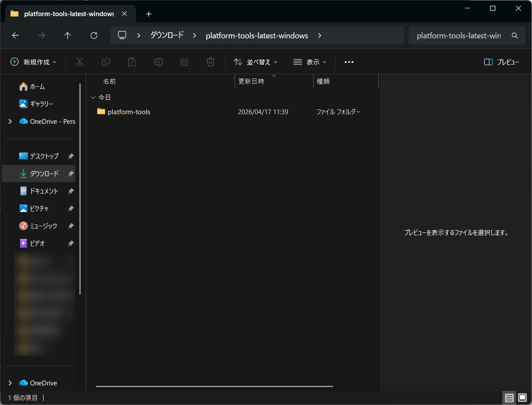This screenshot has height=405, width=532.
Task: Expand the bottom OneDrive tree chevron
Action: (x=10, y=383)
